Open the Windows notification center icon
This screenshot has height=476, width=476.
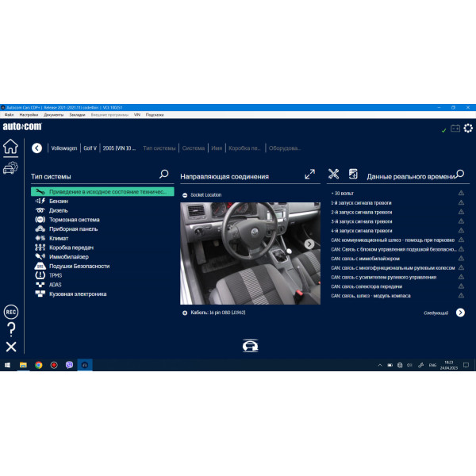tap(466, 365)
